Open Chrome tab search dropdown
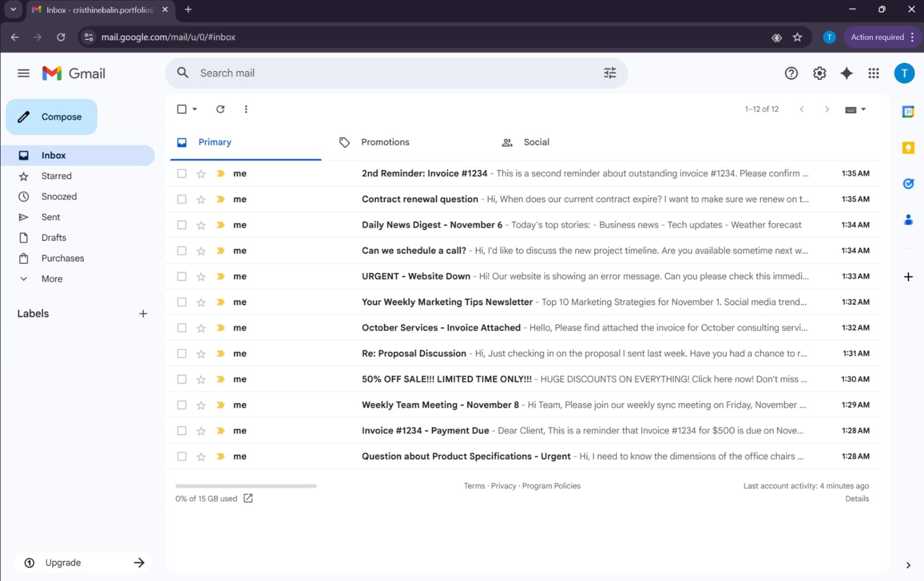Screen dimensions: 924x581 pyautogui.click(x=13, y=9)
